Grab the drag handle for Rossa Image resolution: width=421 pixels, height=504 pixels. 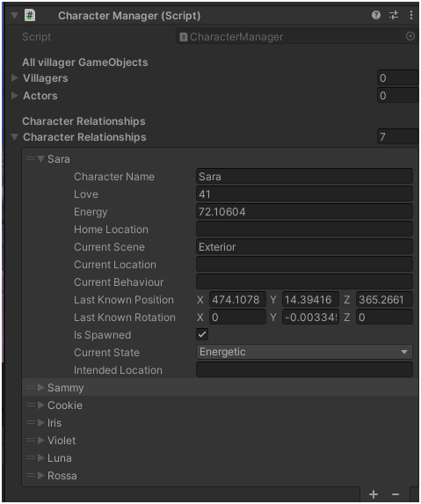[31, 475]
